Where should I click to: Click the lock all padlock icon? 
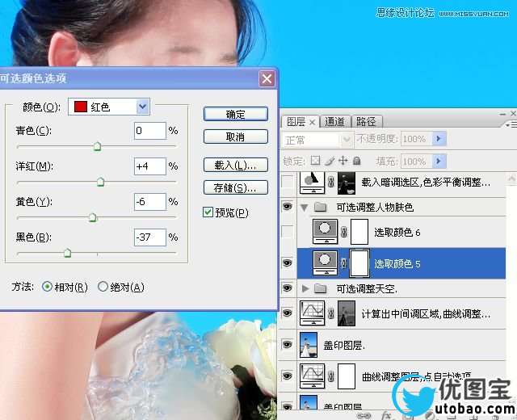(x=356, y=161)
